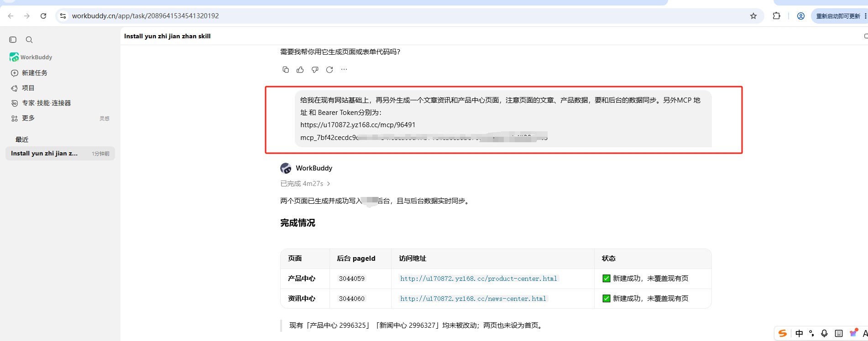Click pageId value 3044060
Viewport: 868px width, 341px height.
pos(352,299)
